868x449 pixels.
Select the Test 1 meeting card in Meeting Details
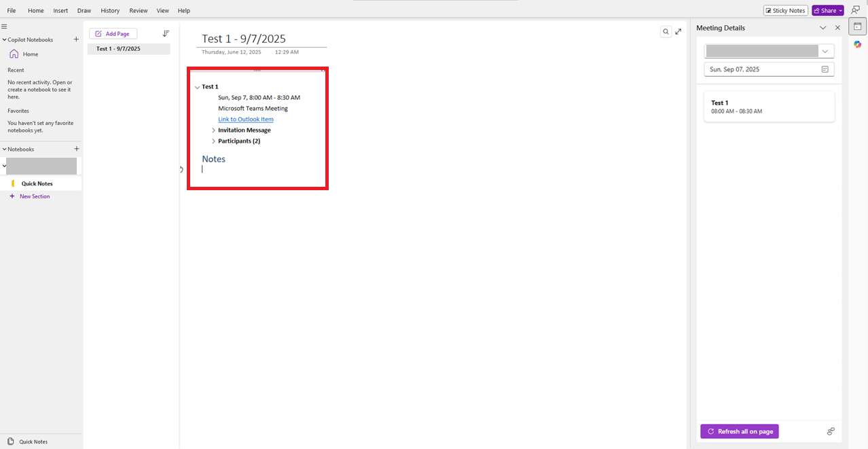(x=769, y=106)
